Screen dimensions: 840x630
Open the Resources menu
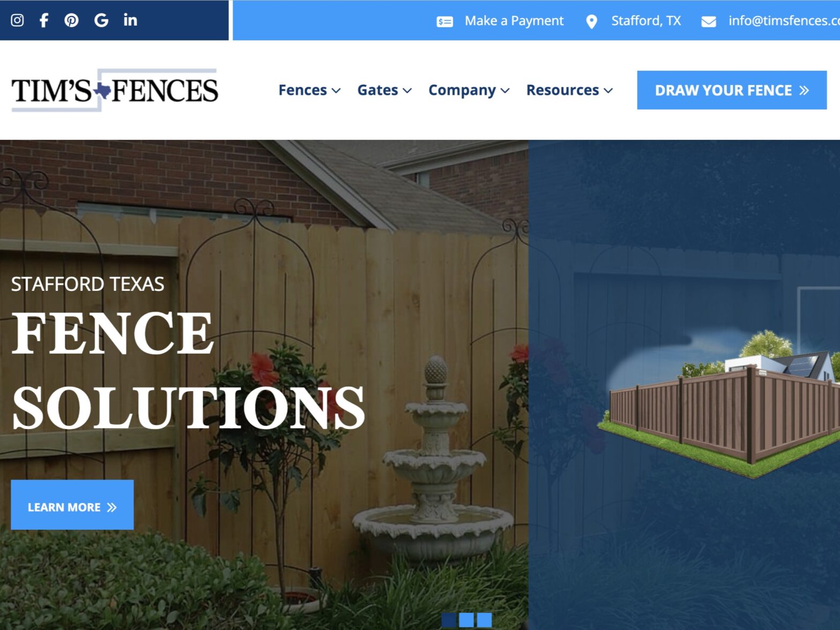point(562,90)
